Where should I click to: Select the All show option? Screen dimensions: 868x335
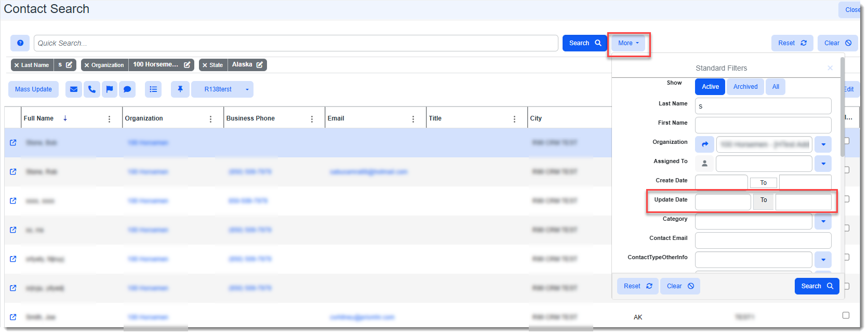[775, 87]
